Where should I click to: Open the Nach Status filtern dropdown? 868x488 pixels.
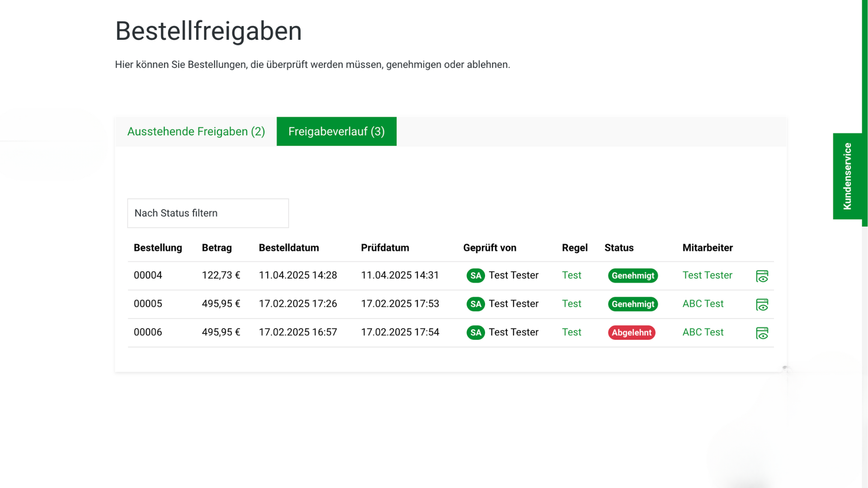pyautogui.click(x=208, y=213)
